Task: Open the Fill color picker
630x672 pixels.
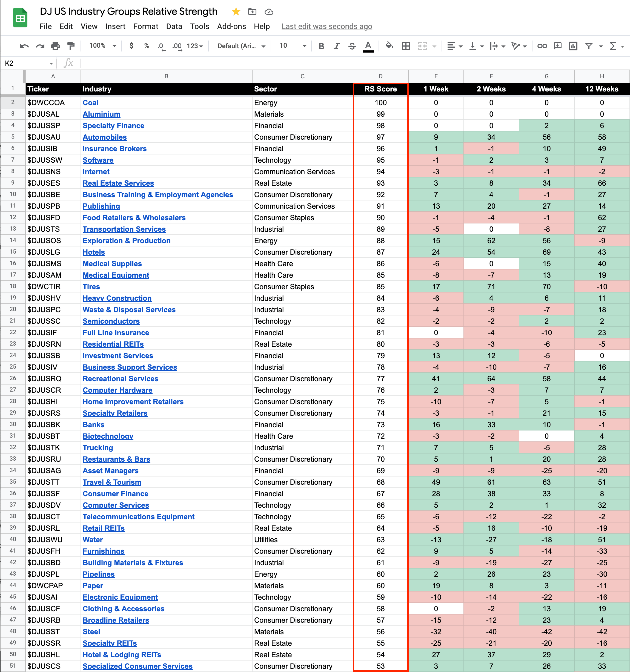Action: [x=389, y=46]
